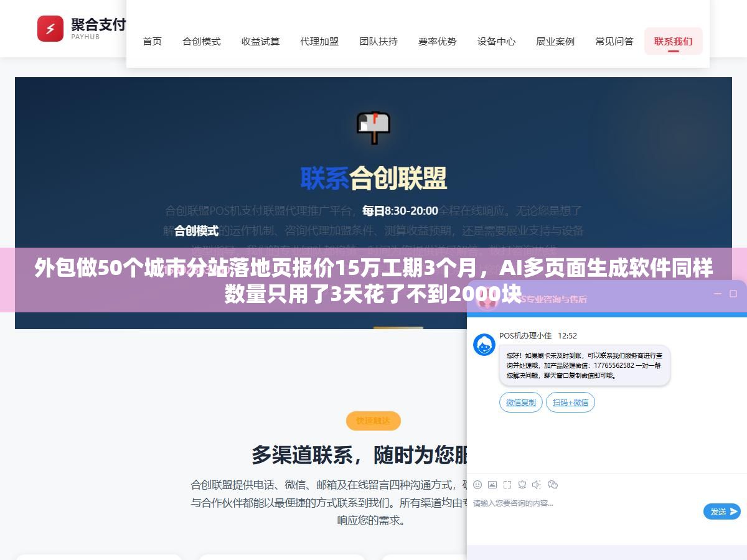Screen dimensions: 747x560
Task: Click the pink overlay banner headline
Action: tap(374, 281)
